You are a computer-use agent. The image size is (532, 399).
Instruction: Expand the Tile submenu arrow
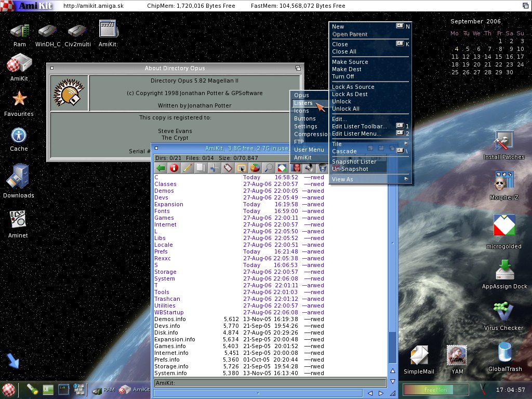(x=406, y=143)
